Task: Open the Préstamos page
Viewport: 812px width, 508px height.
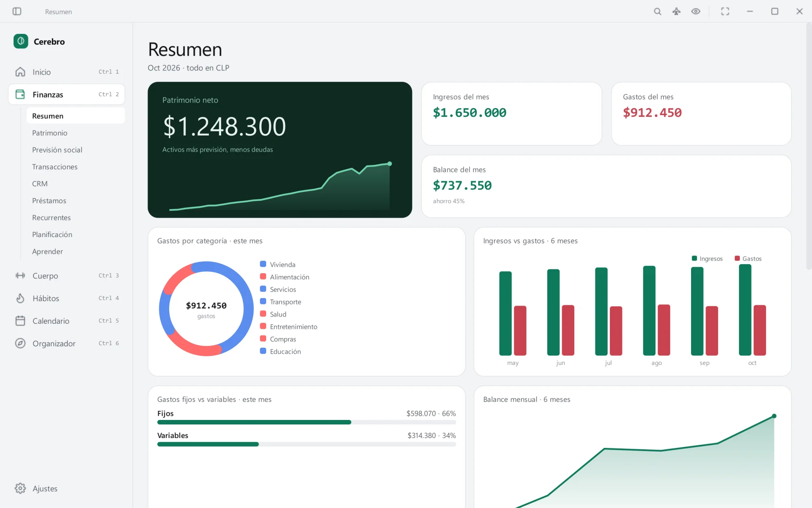Action: click(x=49, y=200)
